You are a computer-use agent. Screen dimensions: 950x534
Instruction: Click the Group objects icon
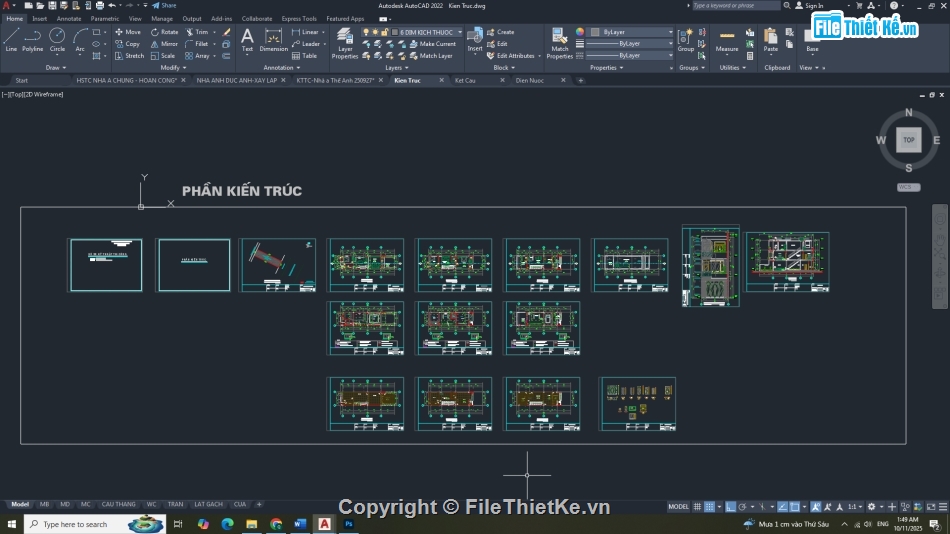pyautogui.click(x=685, y=38)
